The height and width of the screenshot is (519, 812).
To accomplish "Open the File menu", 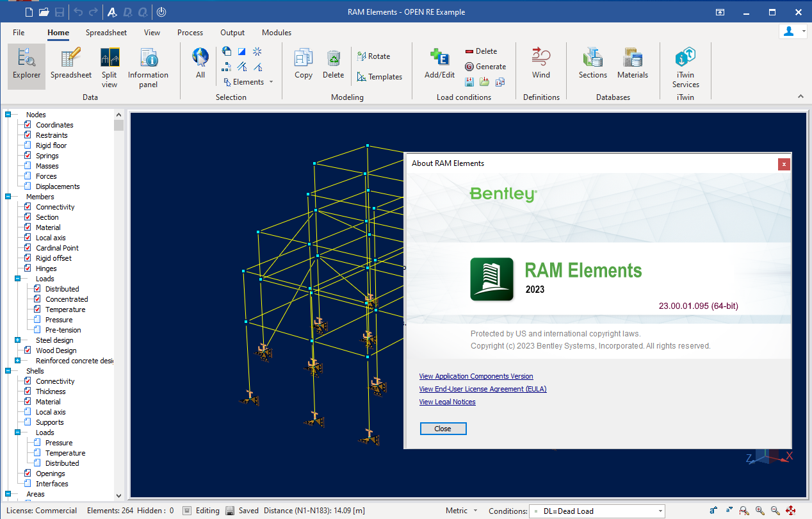I will tap(19, 33).
